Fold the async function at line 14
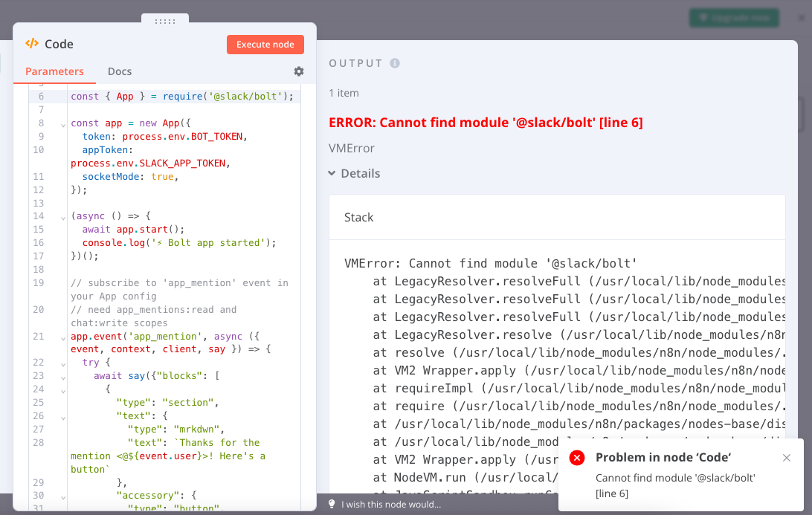Screen dimensions: 812x515 click(x=62, y=217)
